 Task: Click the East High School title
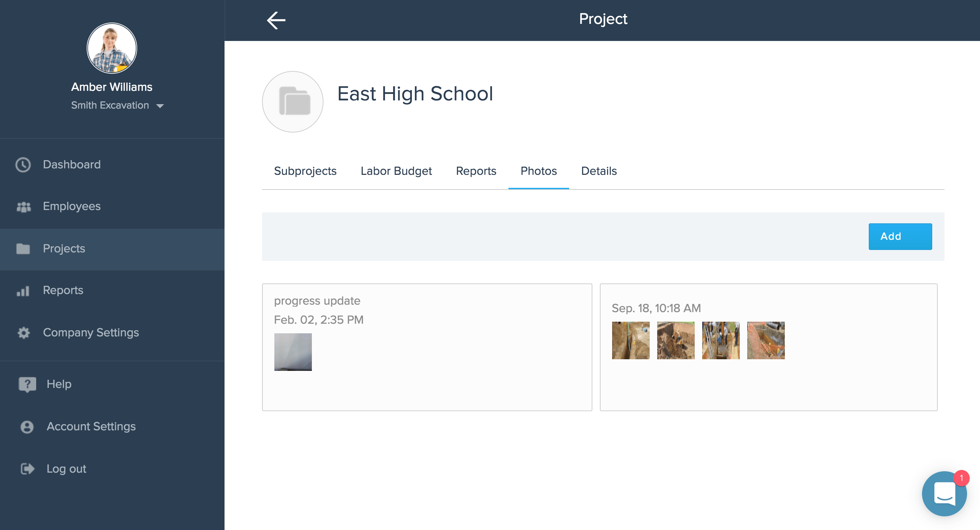pos(415,94)
